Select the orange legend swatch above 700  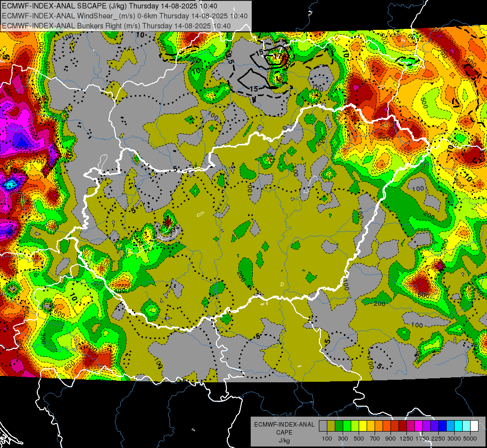coord(379,426)
